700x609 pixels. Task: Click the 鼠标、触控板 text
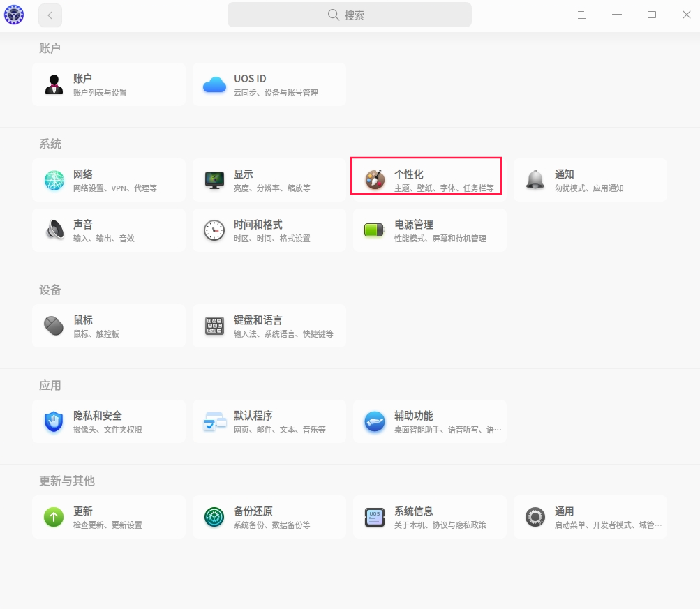coord(96,333)
